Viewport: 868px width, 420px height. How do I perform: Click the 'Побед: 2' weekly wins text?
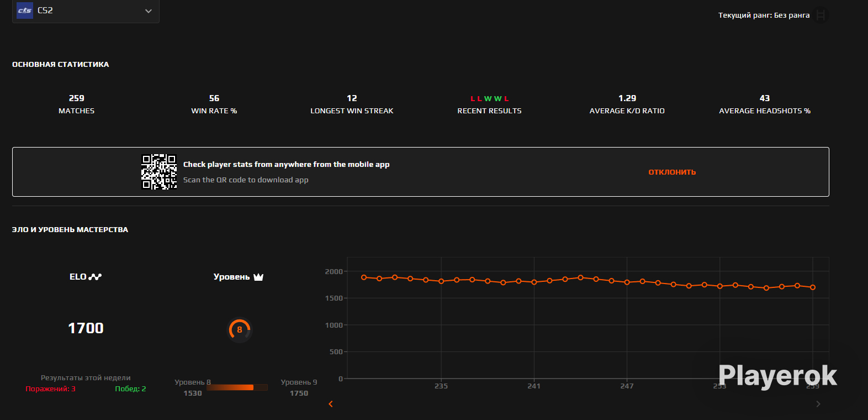[x=130, y=389]
